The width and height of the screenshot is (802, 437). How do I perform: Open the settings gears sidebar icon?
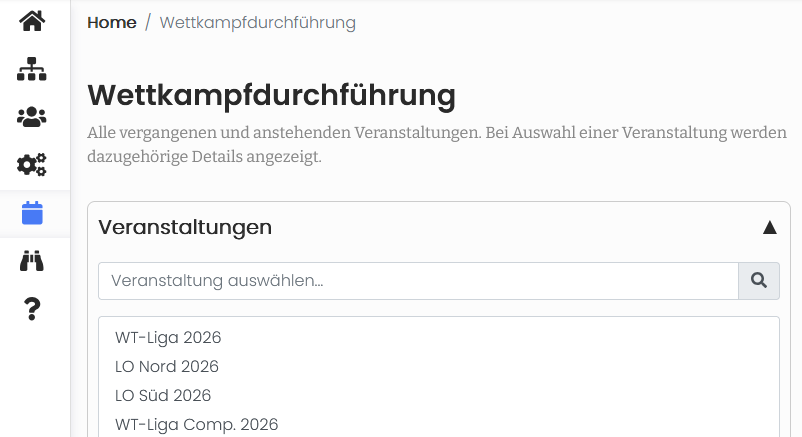pyautogui.click(x=32, y=164)
